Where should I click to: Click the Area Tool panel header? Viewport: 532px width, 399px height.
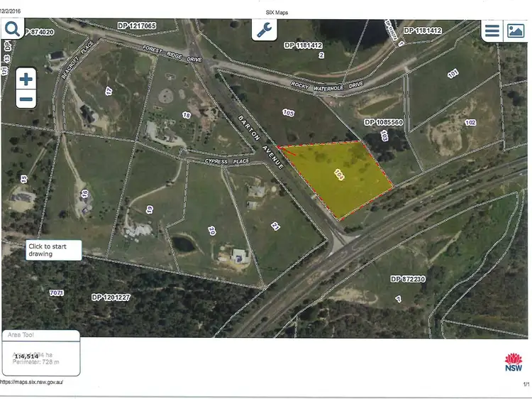[41, 335]
